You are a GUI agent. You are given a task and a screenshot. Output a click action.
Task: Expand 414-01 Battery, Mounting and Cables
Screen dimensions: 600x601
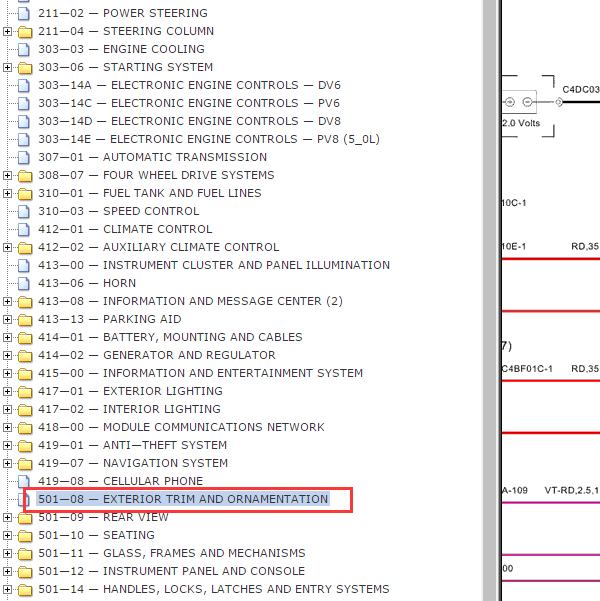tap(7, 338)
